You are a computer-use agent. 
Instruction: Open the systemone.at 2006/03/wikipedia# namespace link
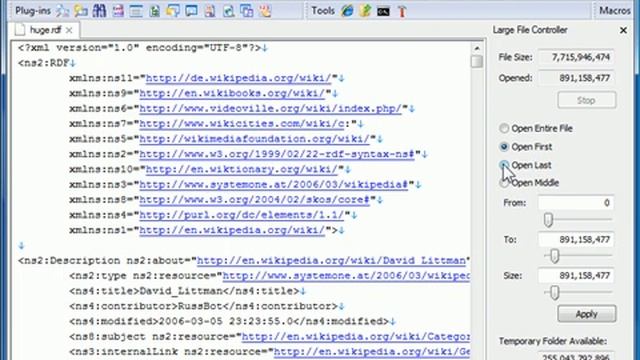(273, 184)
